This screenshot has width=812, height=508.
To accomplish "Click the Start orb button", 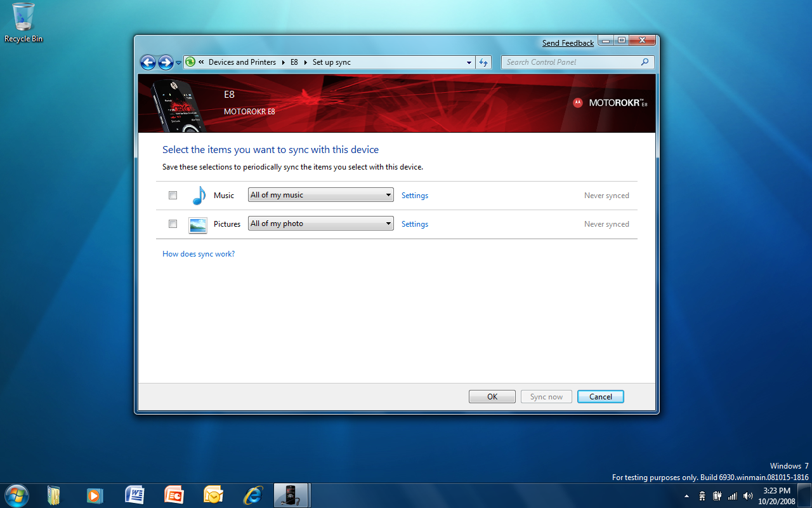I will pos(16,495).
